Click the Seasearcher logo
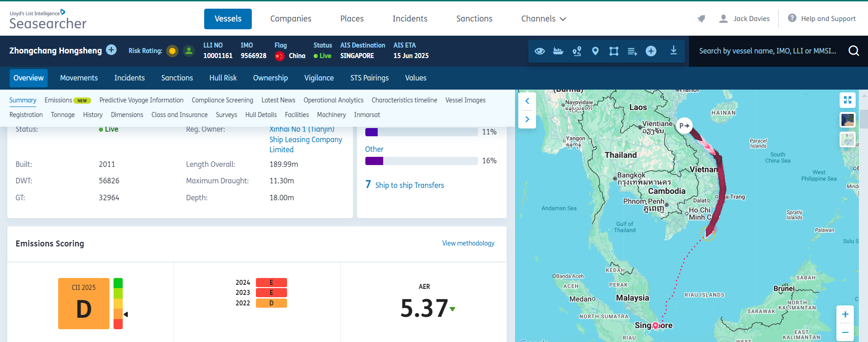 [48, 19]
